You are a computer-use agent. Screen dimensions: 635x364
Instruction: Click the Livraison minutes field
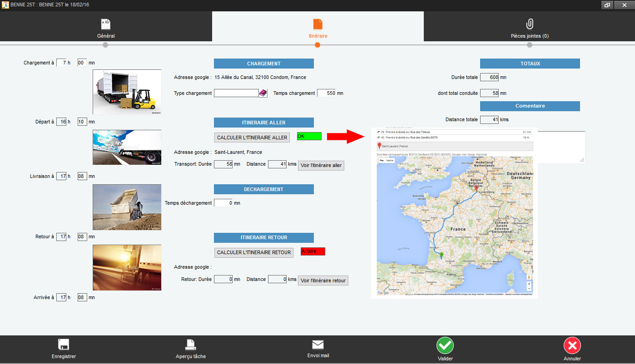[x=82, y=176]
